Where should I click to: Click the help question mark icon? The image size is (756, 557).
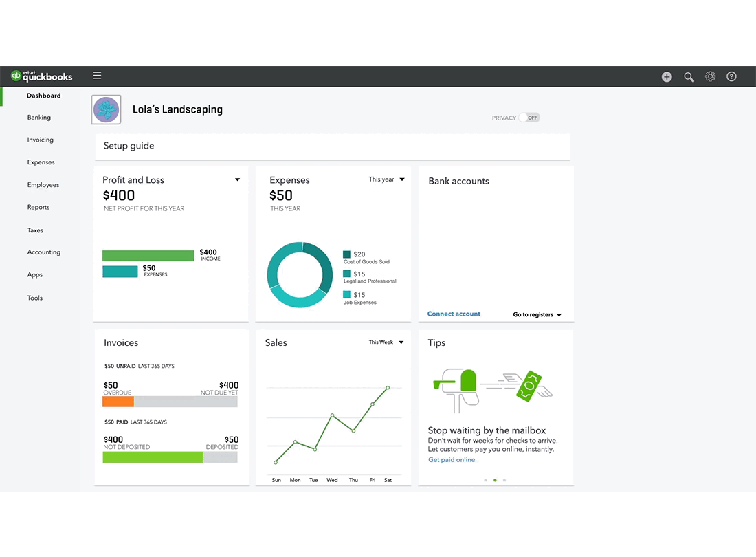pos(731,76)
